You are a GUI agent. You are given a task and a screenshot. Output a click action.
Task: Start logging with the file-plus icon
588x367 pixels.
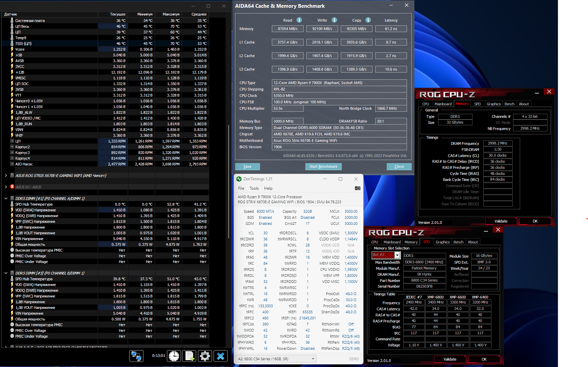pyautogui.click(x=189, y=356)
